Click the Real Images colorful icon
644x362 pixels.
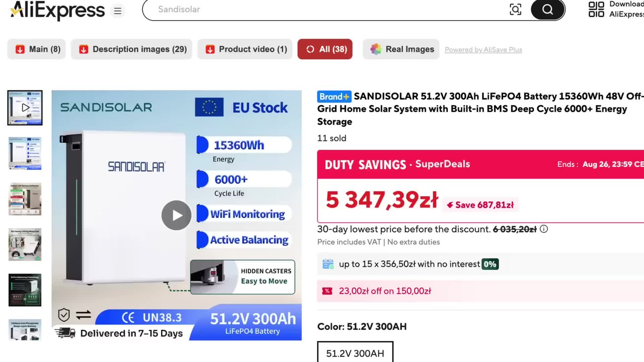(x=376, y=49)
